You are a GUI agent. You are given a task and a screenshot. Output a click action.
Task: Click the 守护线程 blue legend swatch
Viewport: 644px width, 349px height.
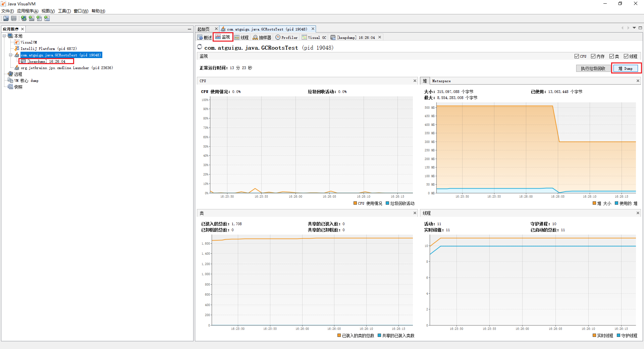click(x=619, y=336)
